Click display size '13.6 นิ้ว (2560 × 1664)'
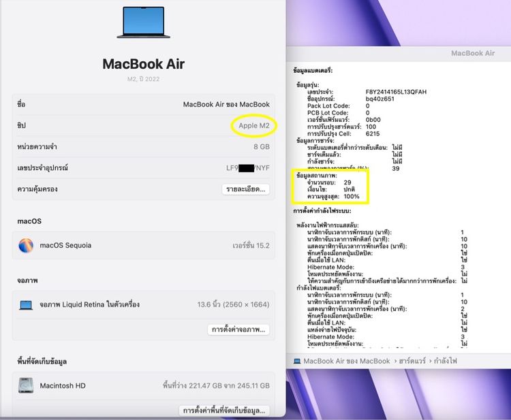Screen dimensions: 511x420 pos(233,305)
